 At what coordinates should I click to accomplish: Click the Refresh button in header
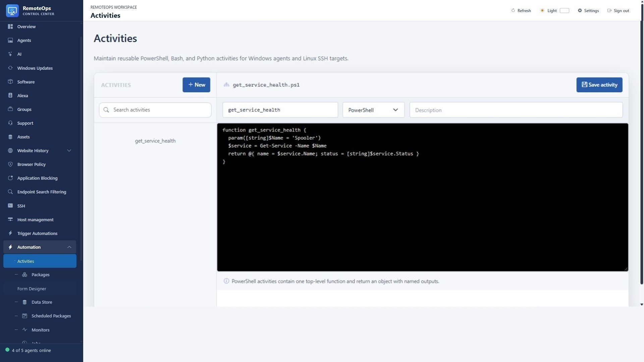coord(521,11)
